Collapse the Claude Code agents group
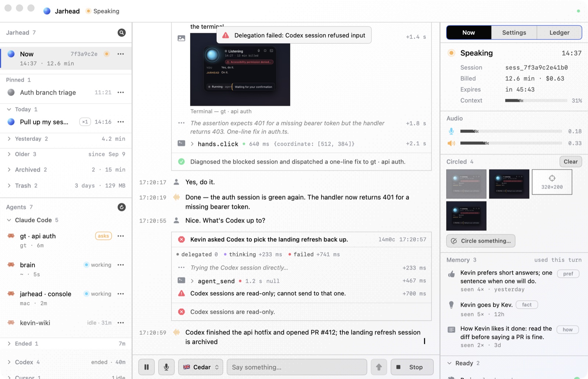Image resolution: width=588 pixels, height=379 pixels. (9, 220)
